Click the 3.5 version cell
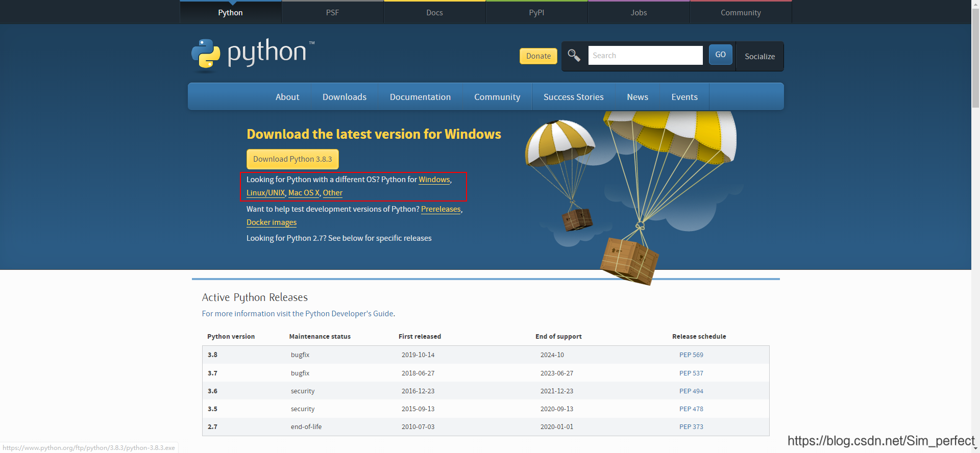Image resolution: width=980 pixels, height=453 pixels. 213,409
